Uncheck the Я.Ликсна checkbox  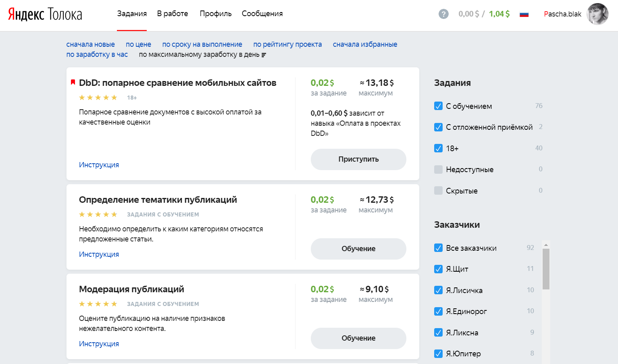click(x=439, y=333)
